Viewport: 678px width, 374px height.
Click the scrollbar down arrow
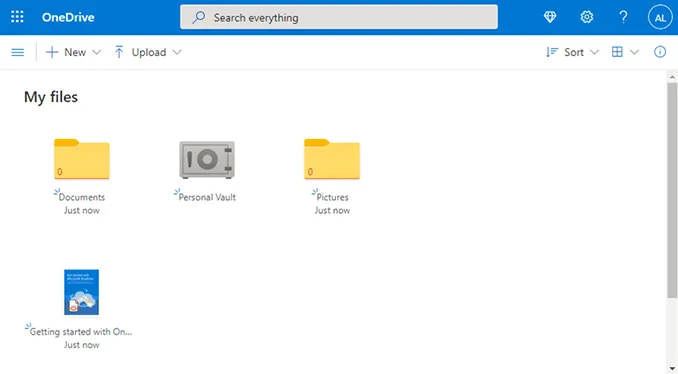point(672,369)
